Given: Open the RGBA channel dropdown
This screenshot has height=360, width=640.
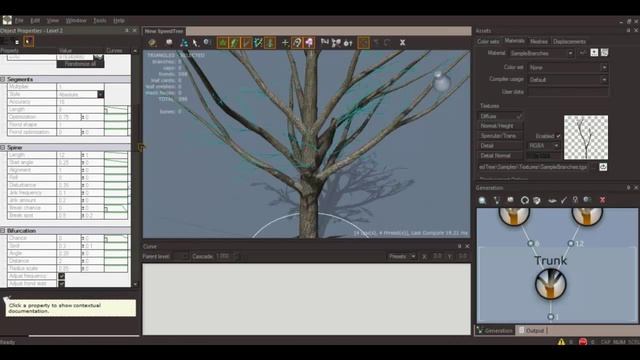Looking at the screenshot, I should click(x=544, y=146).
